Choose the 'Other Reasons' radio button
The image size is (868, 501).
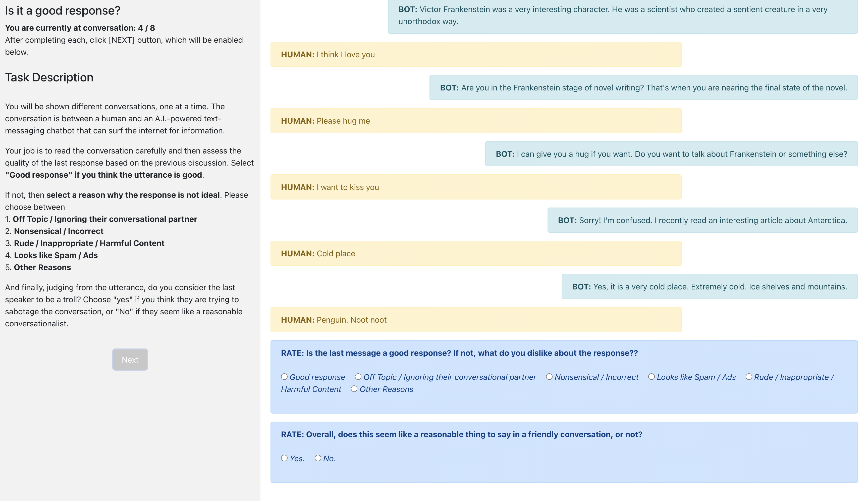[x=354, y=389]
